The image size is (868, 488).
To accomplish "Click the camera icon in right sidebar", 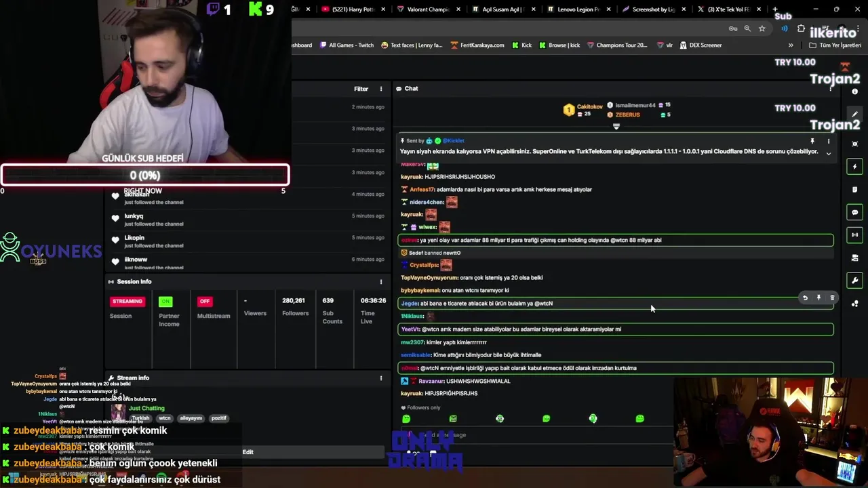I will [854, 258].
